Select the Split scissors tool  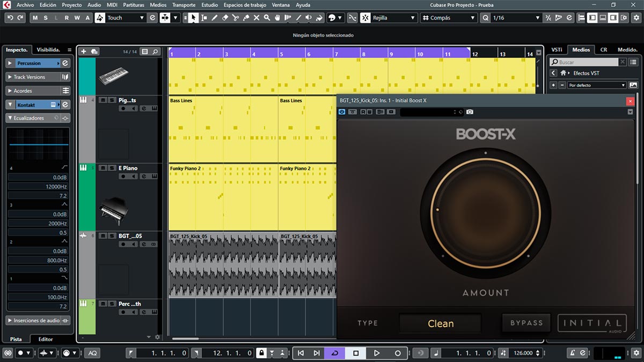click(236, 18)
